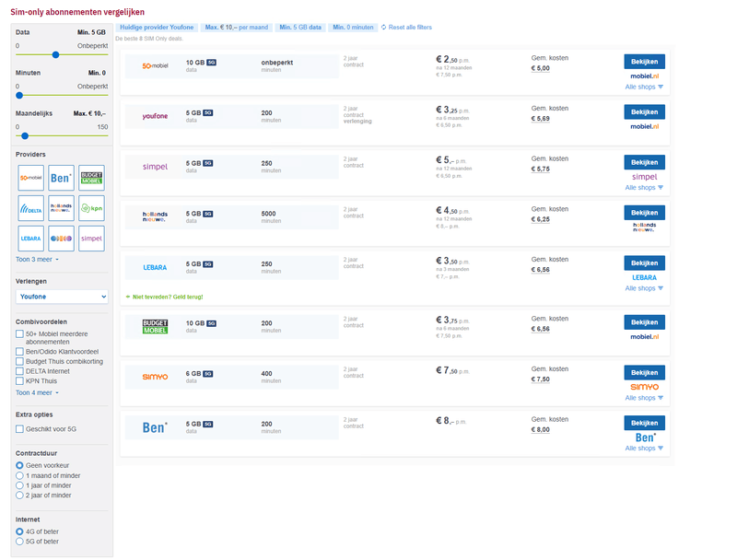The width and height of the screenshot is (737, 560).
Task: Click the Simyo shop logo under Bekijken
Action: 644,387
